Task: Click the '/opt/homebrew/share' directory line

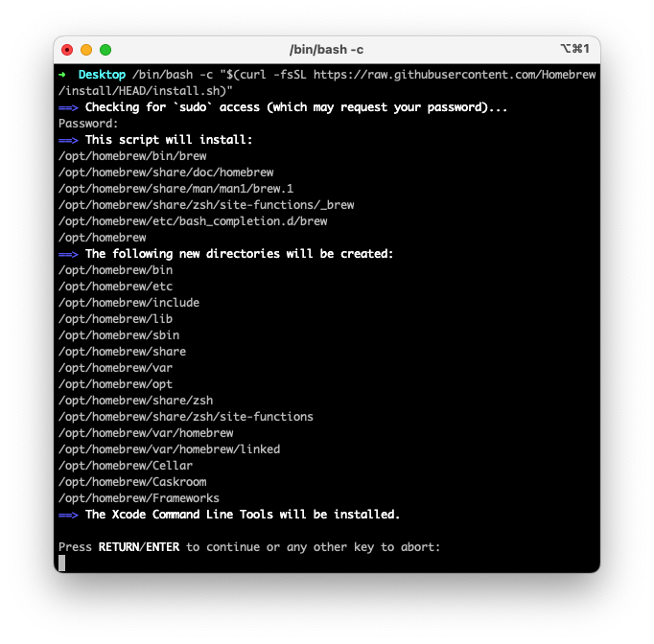Action: 122,352
